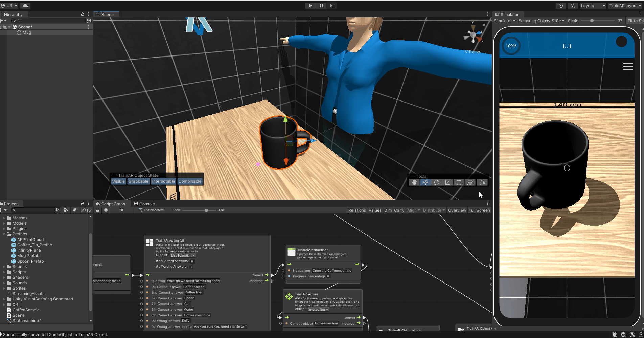The image size is (644, 338).
Task: Collapse the Prefabs folder
Action: (4, 234)
